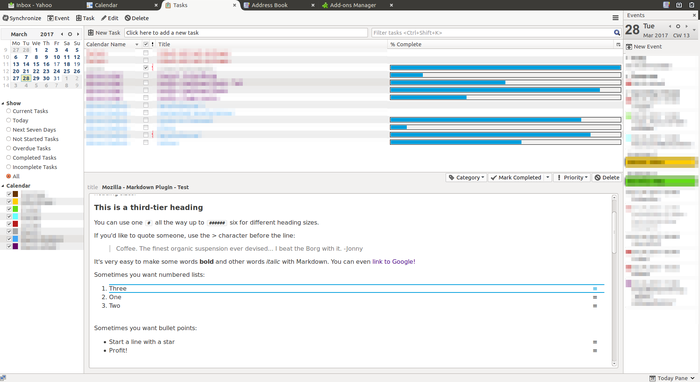Click New Event in today pane
The height and width of the screenshot is (382, 700).
click(644, 47)
